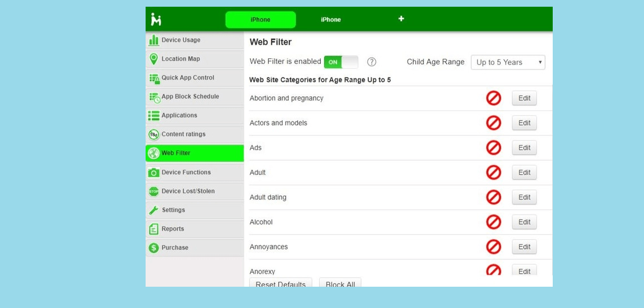The image size is (644, 308).
Task: Open Location Map in the sidebar
Action: click(x=195, y=59)
